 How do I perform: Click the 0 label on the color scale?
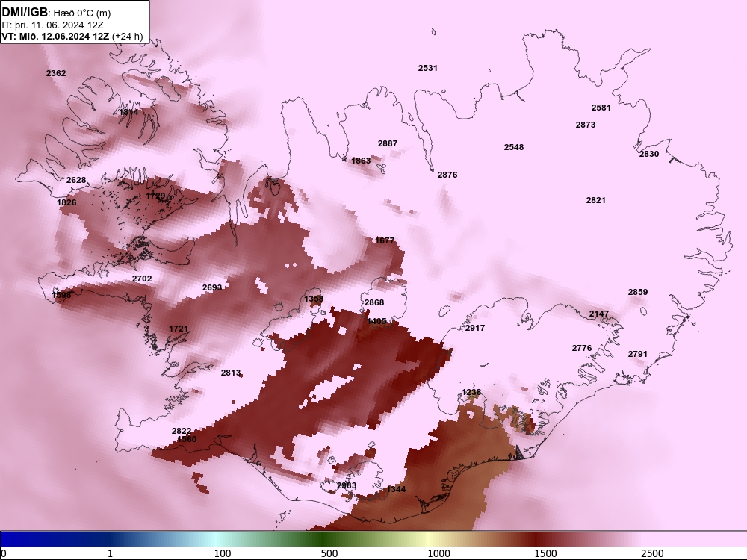tap(4, 554)
